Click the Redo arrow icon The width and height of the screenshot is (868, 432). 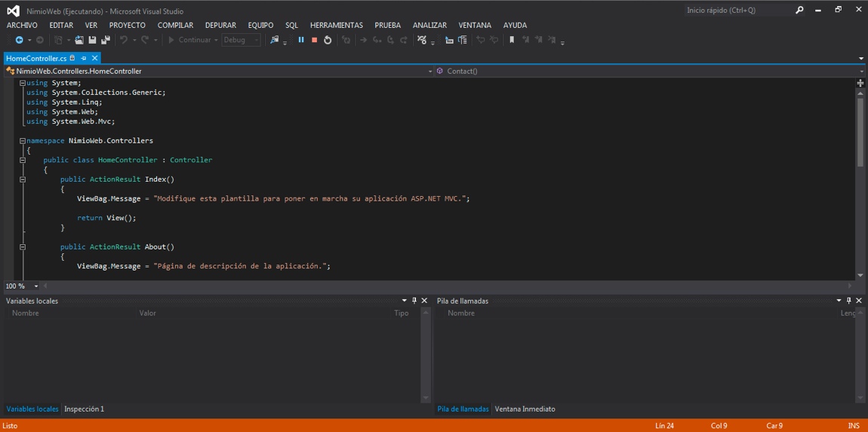(144, 40)
